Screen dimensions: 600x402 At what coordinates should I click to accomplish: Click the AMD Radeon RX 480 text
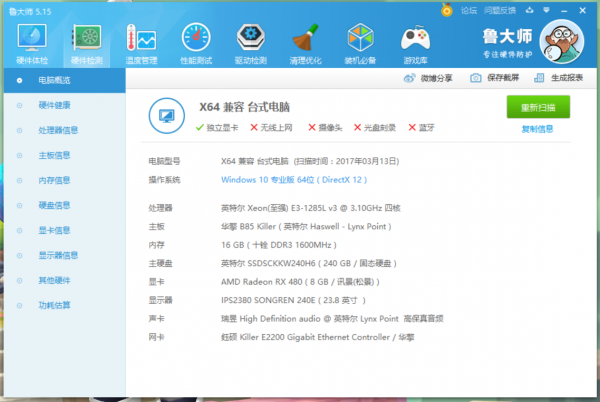300,282
